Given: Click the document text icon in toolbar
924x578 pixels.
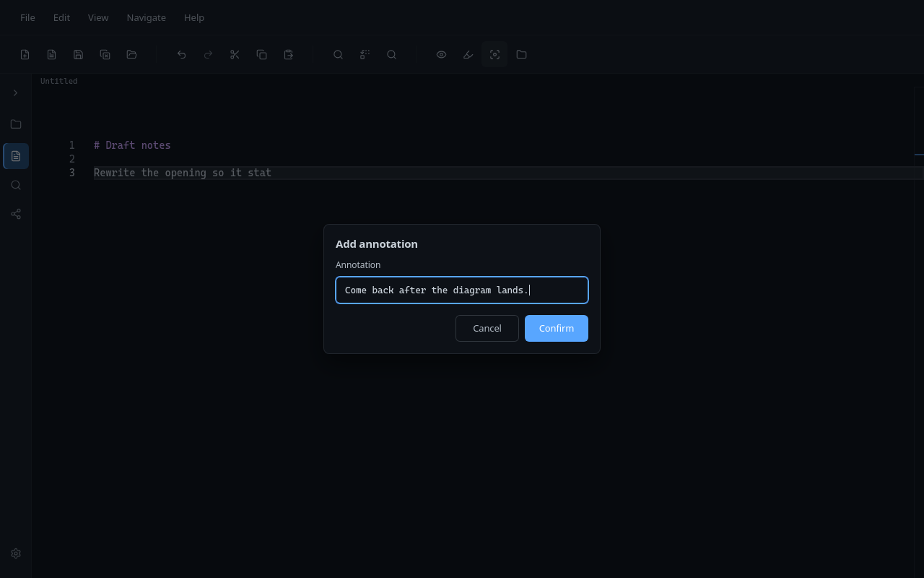Looking at the screenshot, I should pyautogui.click(x=51, y=54).
